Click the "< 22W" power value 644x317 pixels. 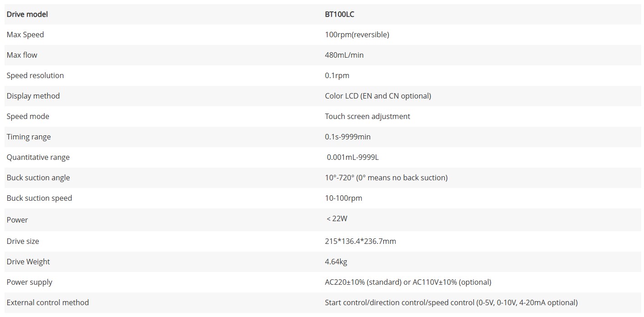click(337, 219)
